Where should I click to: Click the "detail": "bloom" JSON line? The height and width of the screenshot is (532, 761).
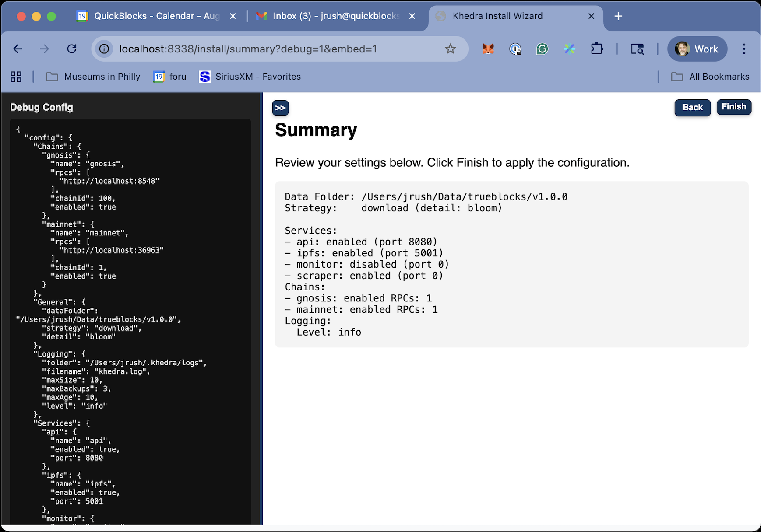[x=79, y=337]
